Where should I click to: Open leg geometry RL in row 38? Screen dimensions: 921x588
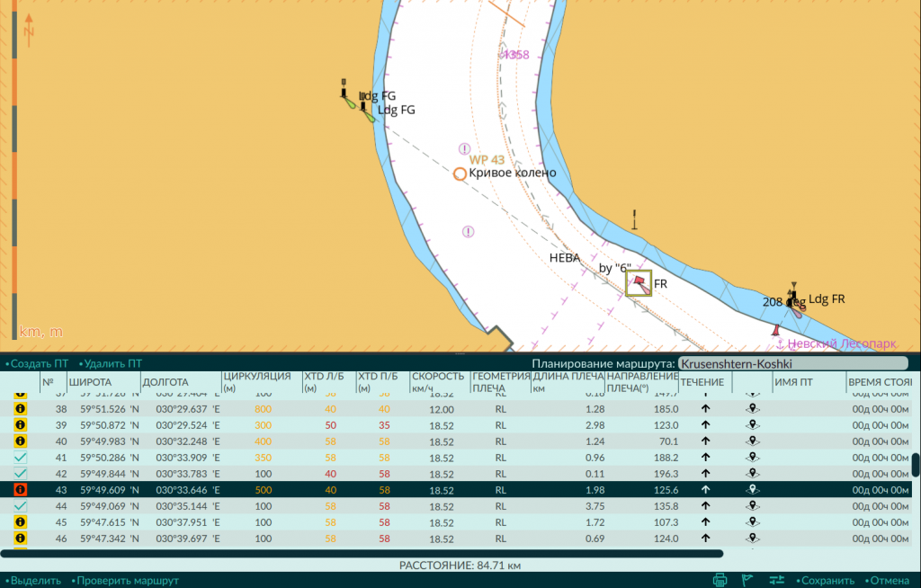click(x=500, y=409)
